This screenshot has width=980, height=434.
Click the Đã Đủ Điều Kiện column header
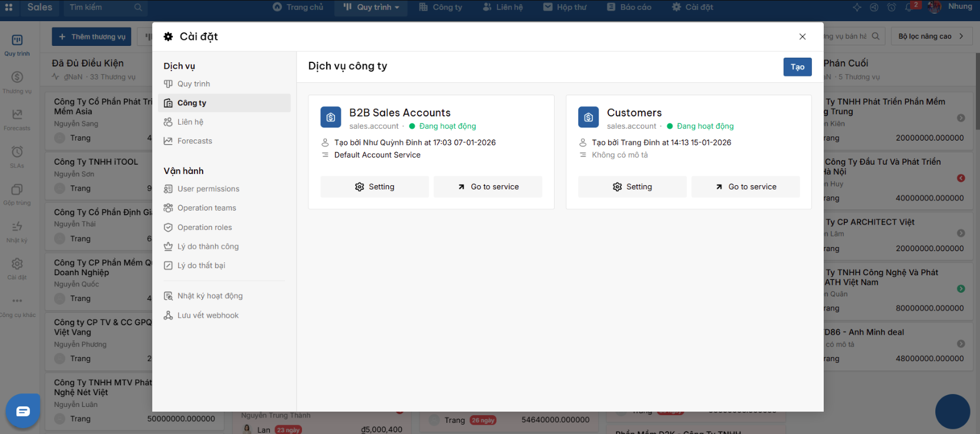[x=88, y=64]
